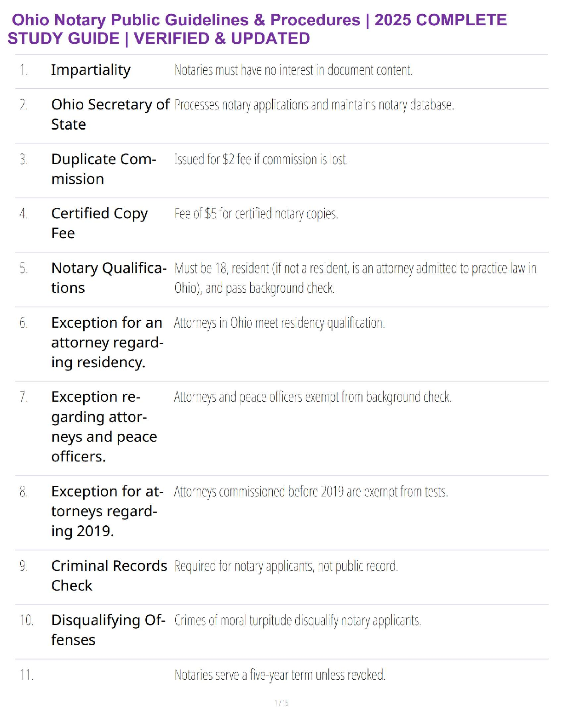Click the page number indicator at page bottom

coord(281,703)
